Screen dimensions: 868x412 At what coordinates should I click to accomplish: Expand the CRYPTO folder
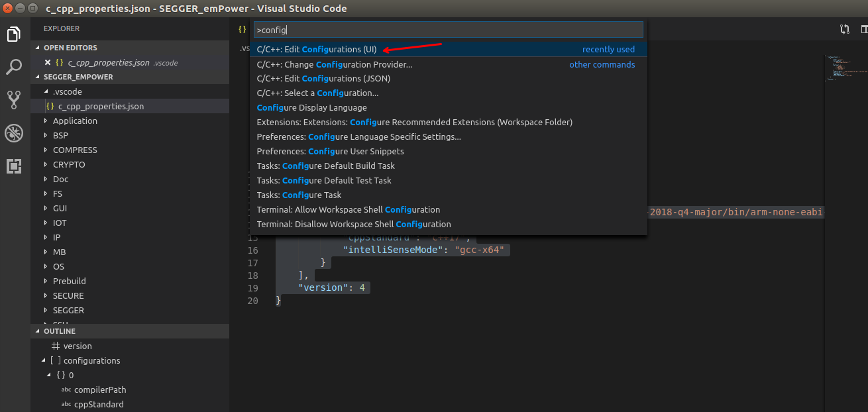click(69, 164)
